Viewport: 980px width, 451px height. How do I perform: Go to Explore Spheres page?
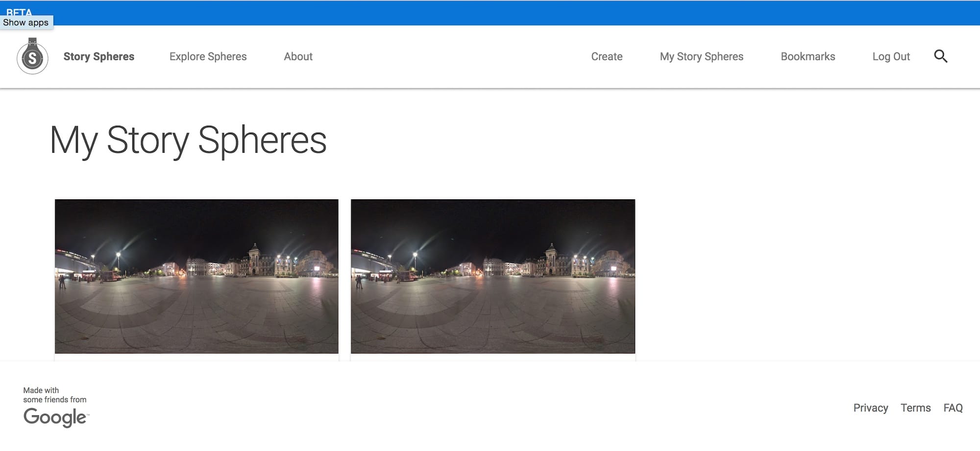pos(208,57)
